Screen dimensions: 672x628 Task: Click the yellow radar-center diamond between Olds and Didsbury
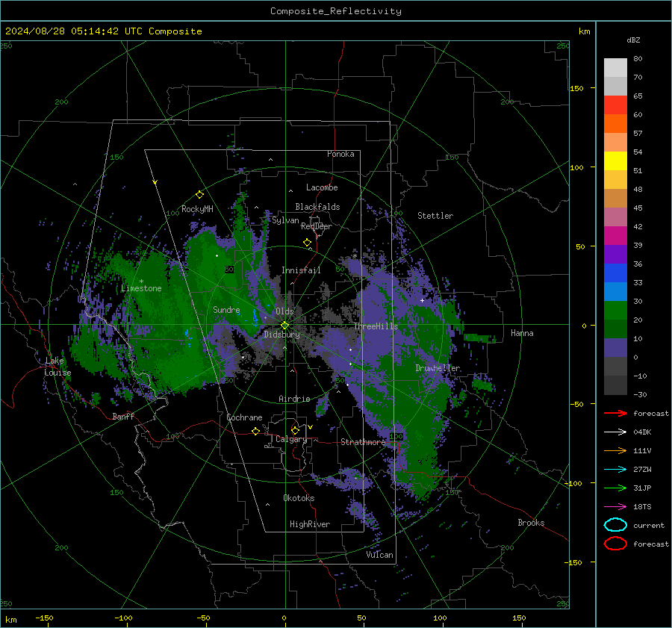[x=284, y=326]
